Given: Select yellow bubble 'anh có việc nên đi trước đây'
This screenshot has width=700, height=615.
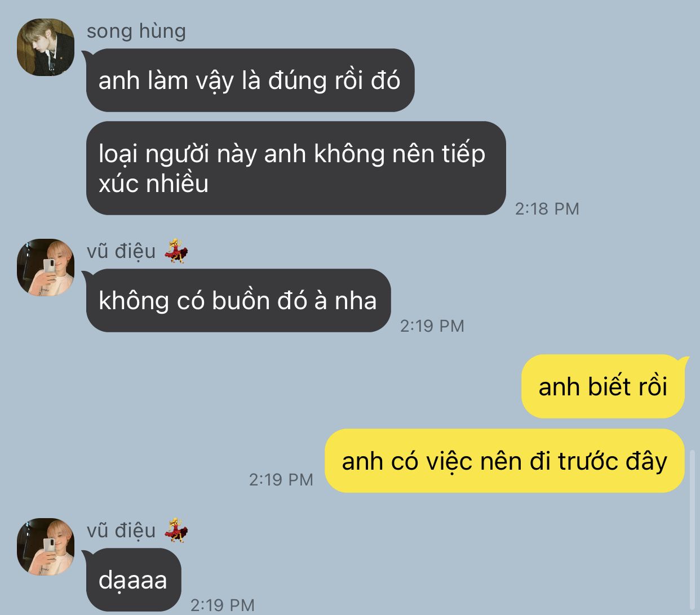Looking at the screenshot, I should (x=505, y=461).
